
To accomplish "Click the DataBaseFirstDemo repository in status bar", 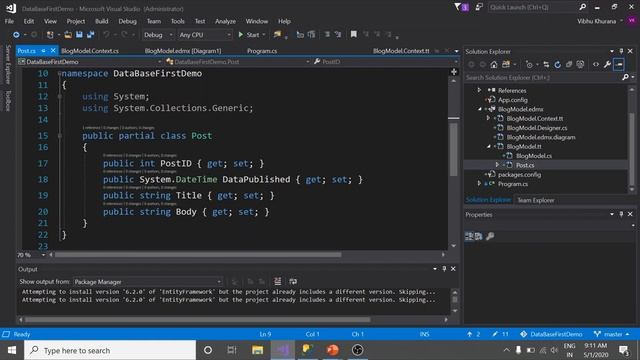I will (x=551, y=334).
